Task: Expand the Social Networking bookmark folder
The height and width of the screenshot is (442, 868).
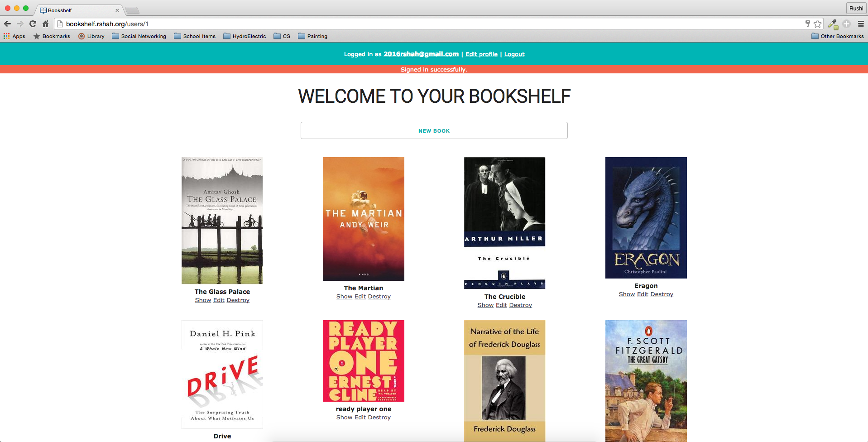Action: click(x=139, y=36)
